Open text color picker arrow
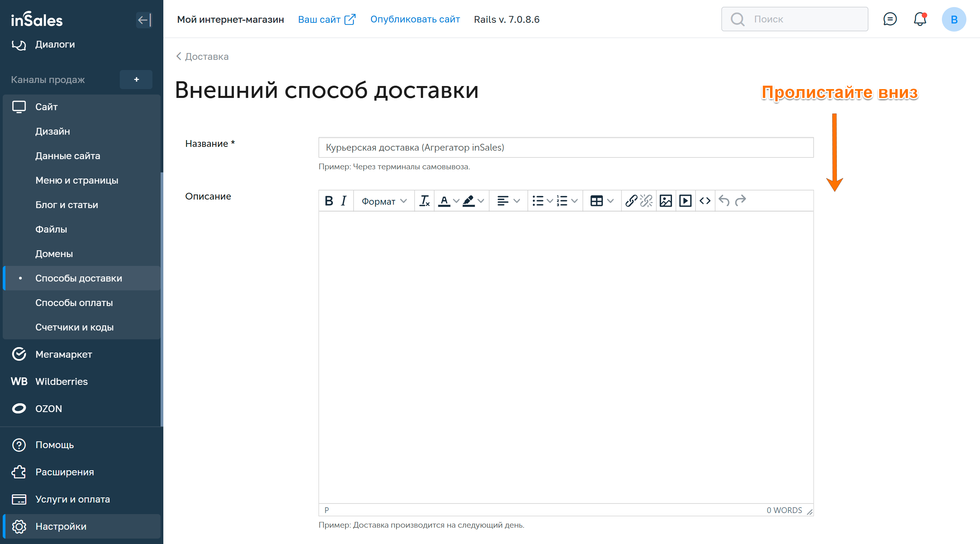Screen dimensions: 980x544 pyautogui.click(x=456, y=201)
